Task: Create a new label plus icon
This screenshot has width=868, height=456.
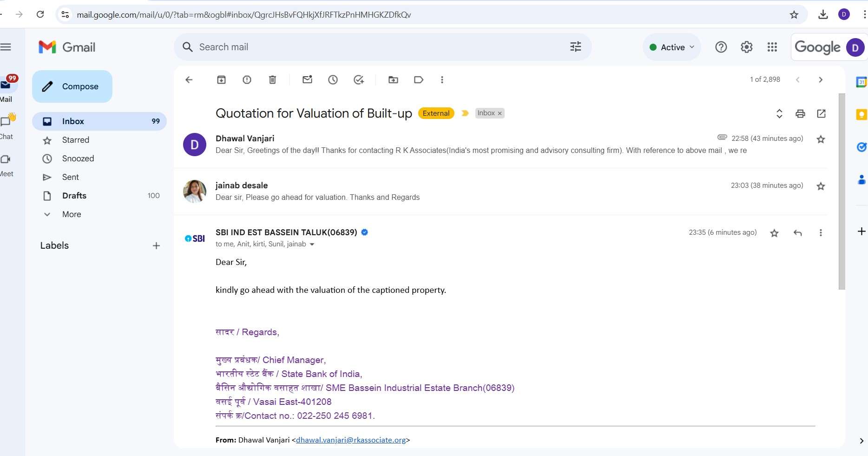Action: point(156,246)
